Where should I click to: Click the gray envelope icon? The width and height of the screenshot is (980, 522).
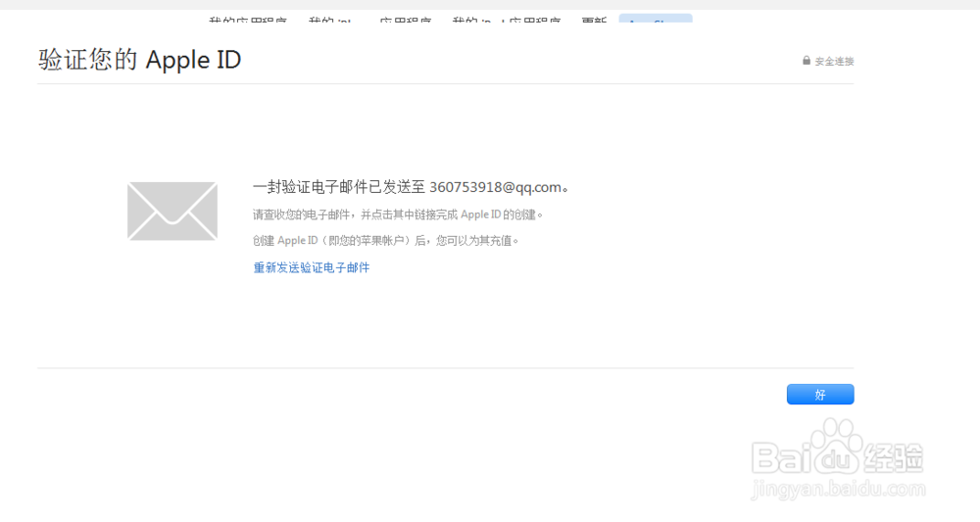click(x=172, y=211)
